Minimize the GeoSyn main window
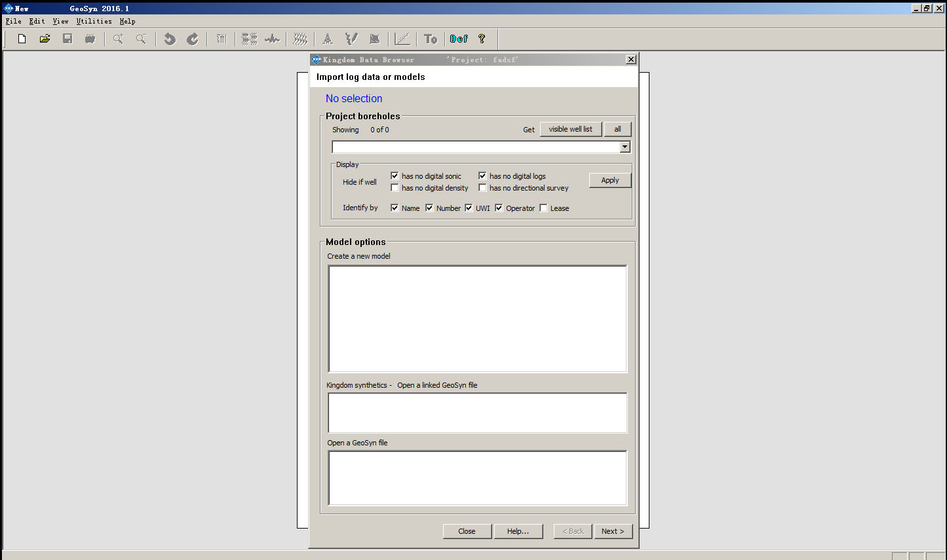The height and width of the screenshot is (560, 947). (x=916, y=8)
